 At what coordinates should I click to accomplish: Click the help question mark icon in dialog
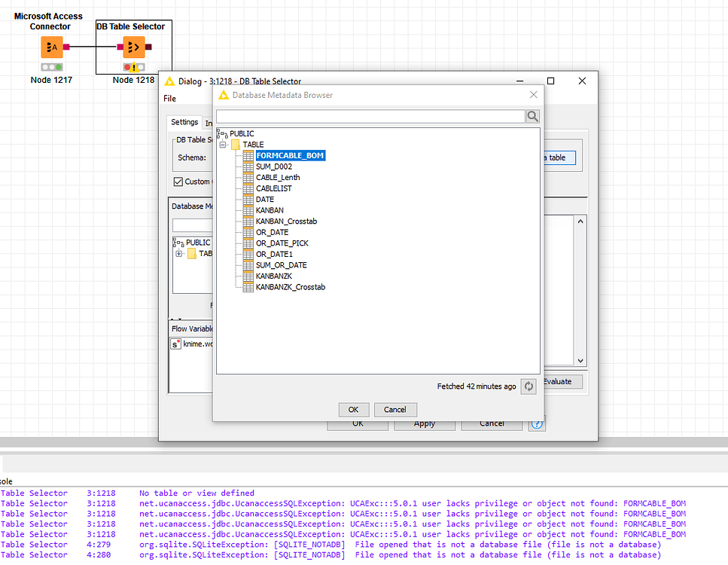point(537,423)
